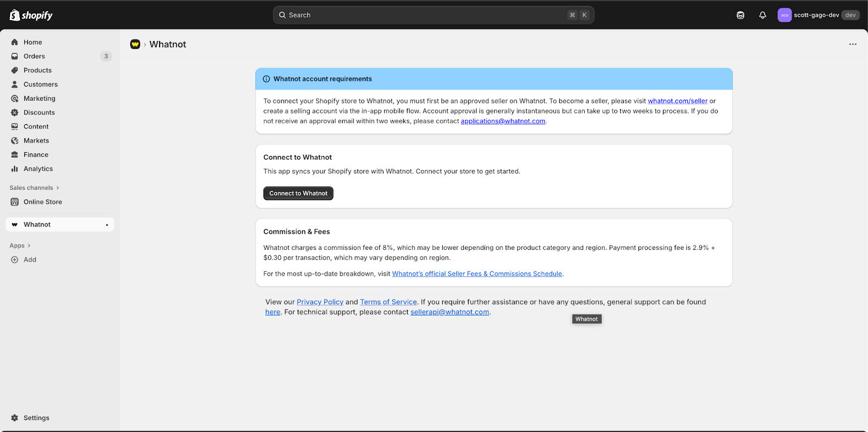Open the whatnot.com/seller link

click(x=677, y=101)
